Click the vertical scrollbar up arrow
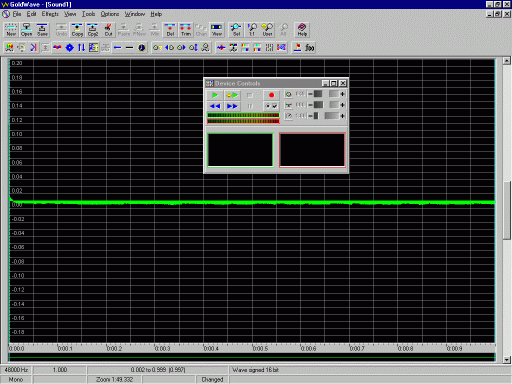 (507, 61)
